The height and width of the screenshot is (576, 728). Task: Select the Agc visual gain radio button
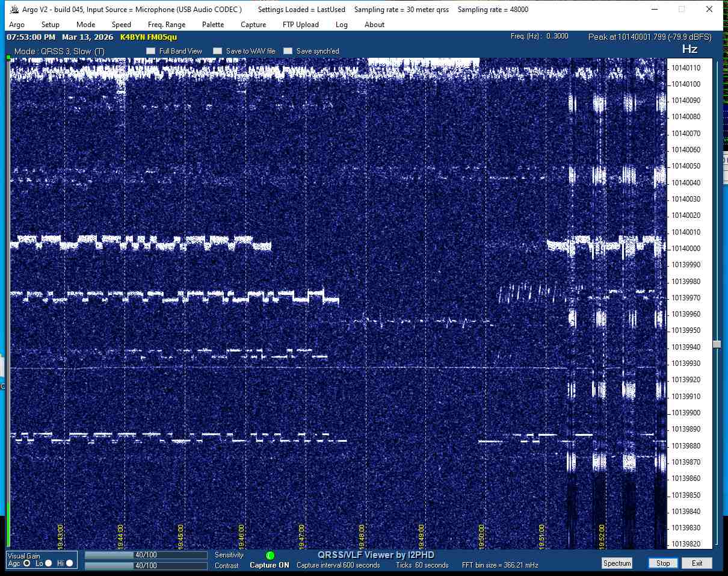(26, 563)
